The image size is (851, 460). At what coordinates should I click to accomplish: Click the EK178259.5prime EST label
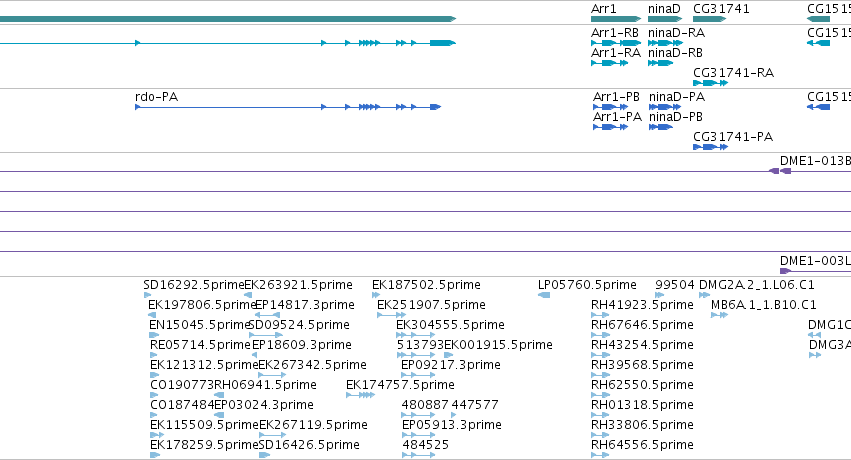coord(204,445)
